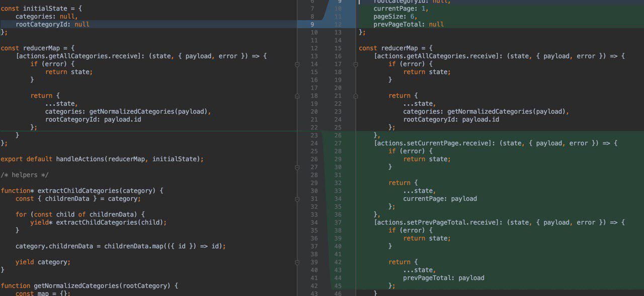
Task: Click right gutter line number 26
Action: [338, 135]
